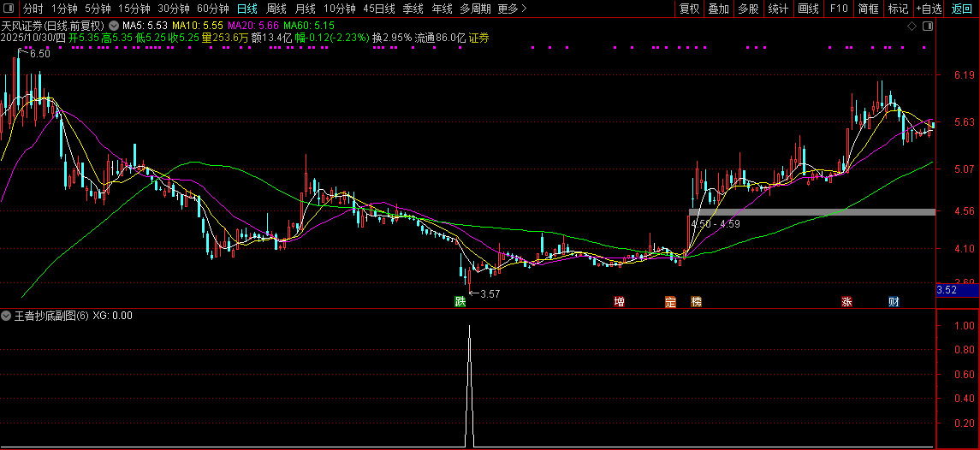The height and width of the screenshot is (450, 980).
Task: Click the 6.50 high price annotation
Action: tap(40, 55)
